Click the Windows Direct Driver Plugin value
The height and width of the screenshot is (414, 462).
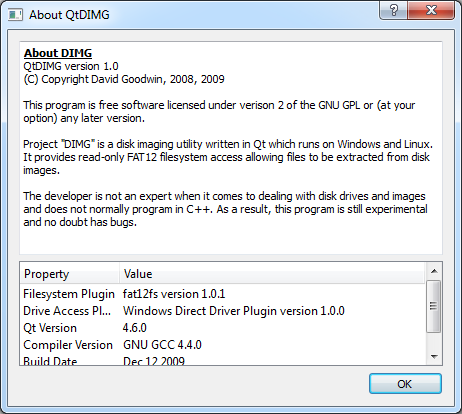[234, 311]
